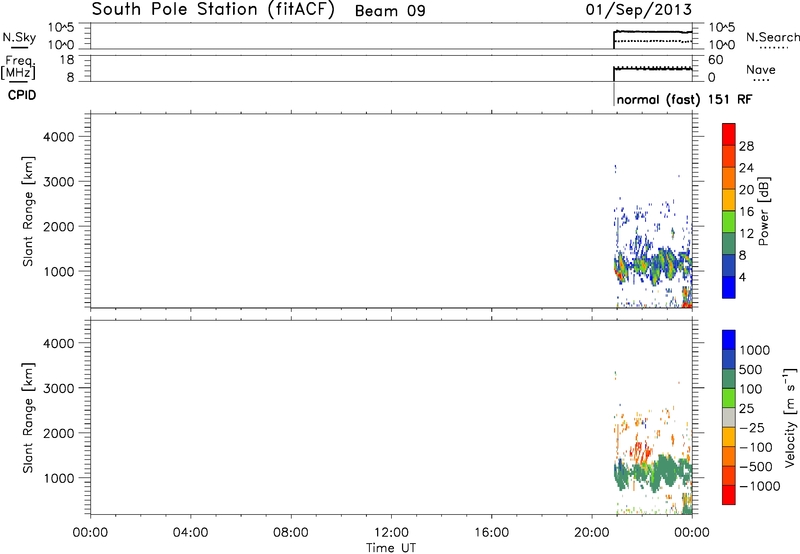Screen dimensions: 800x554
Task: Click the '-1000' Velocity colorbar tick label
Action: pos(760,486)
